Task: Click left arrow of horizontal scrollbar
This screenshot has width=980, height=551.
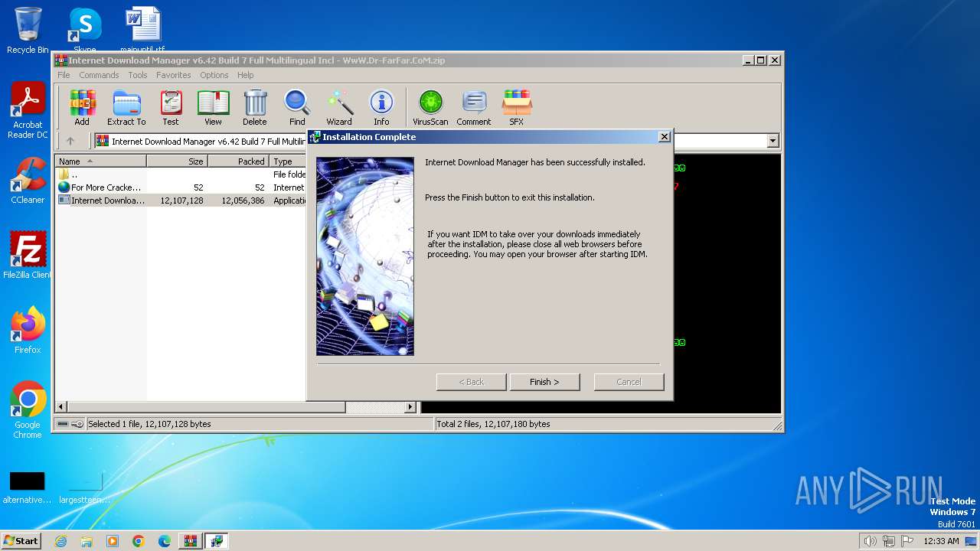Action: [61, 407]
